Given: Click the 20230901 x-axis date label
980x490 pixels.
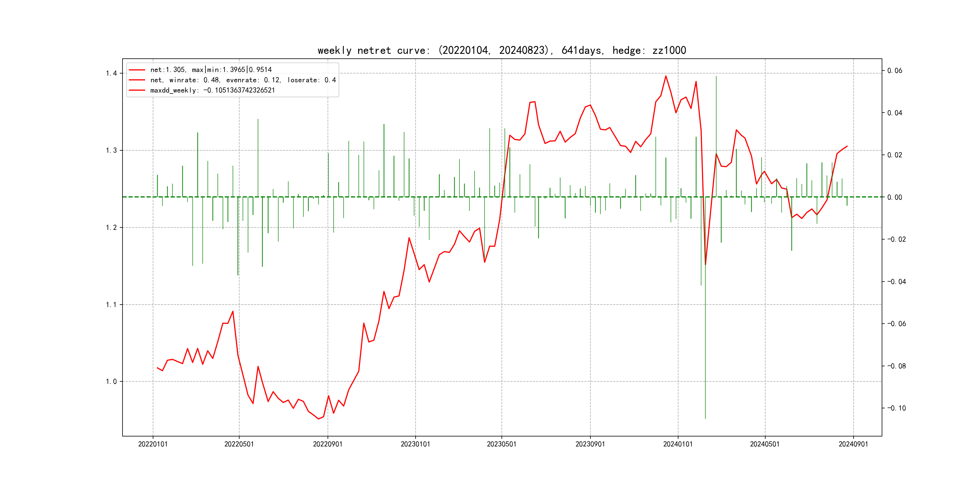Looking at the screenshot, I should [x=590, y=444].
